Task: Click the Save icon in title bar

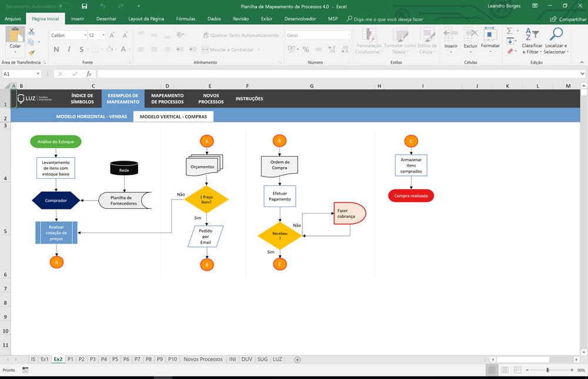Action: 84,6
